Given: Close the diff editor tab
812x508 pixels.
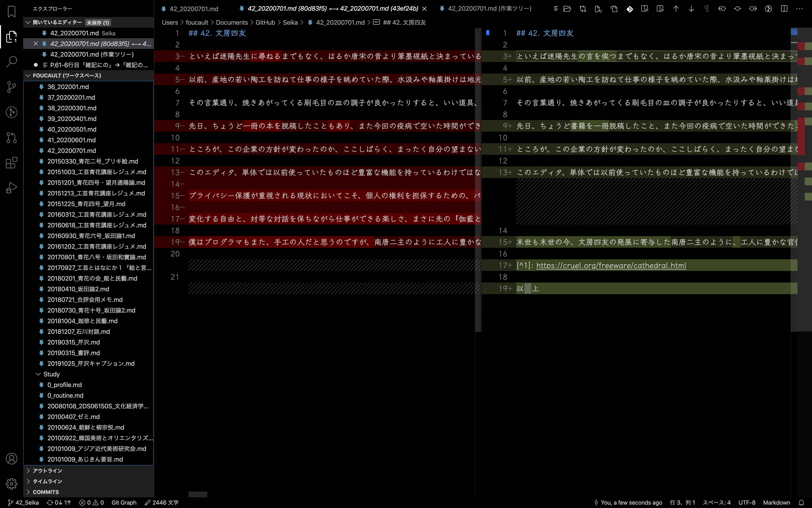Looking at the screenshot, I should [424, 9].
